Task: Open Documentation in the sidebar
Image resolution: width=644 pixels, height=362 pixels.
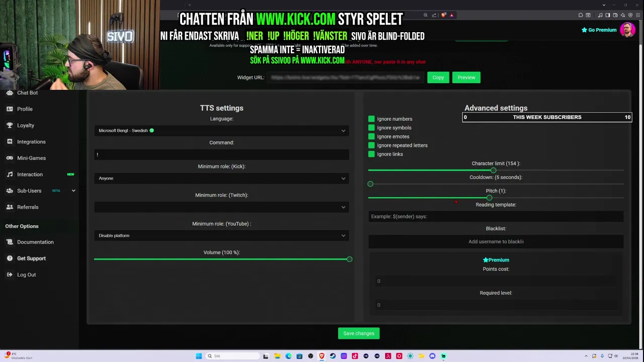Action: (x=35, y=242)
